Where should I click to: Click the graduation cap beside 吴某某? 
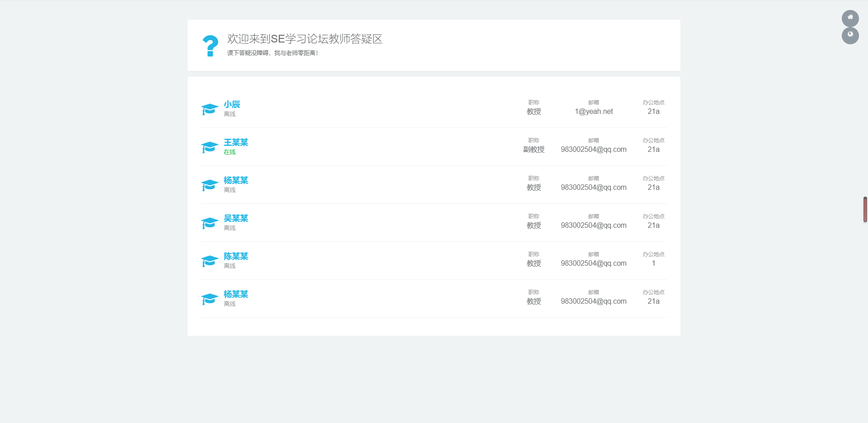pos(210,223)
